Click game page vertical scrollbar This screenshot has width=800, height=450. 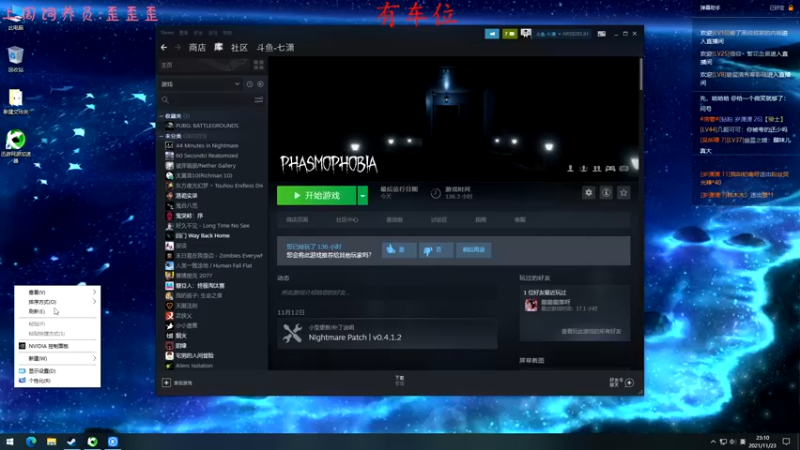pos(640,74)
